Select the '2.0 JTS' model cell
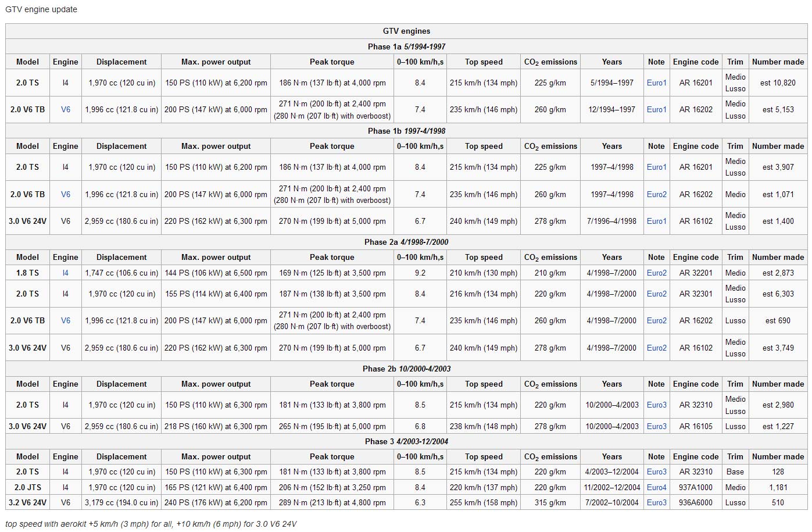812x532 pixels. [27, 487]
